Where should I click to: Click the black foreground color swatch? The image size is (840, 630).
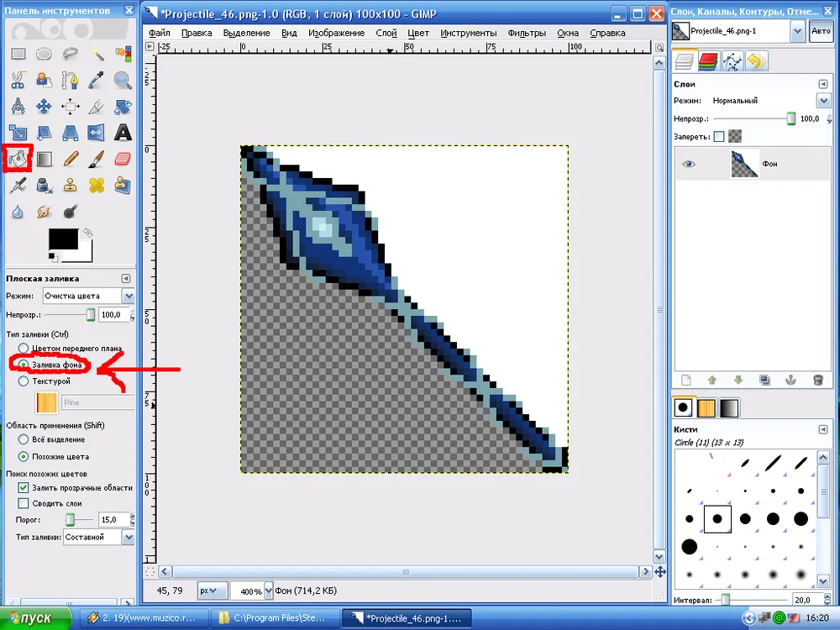(x=63, y=239)
